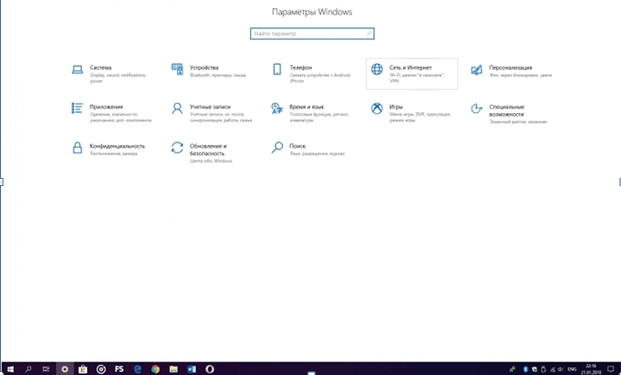Open the Windows Start menu
Viewport: 621px width, 375px height.
click(x=10, y=369)
